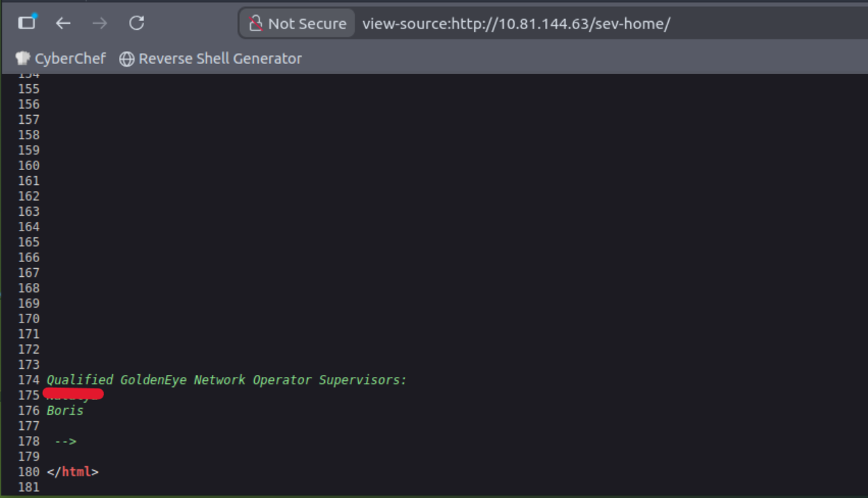Click the comment end marker on line 178

pyautogui.click(x=65, y=442)
